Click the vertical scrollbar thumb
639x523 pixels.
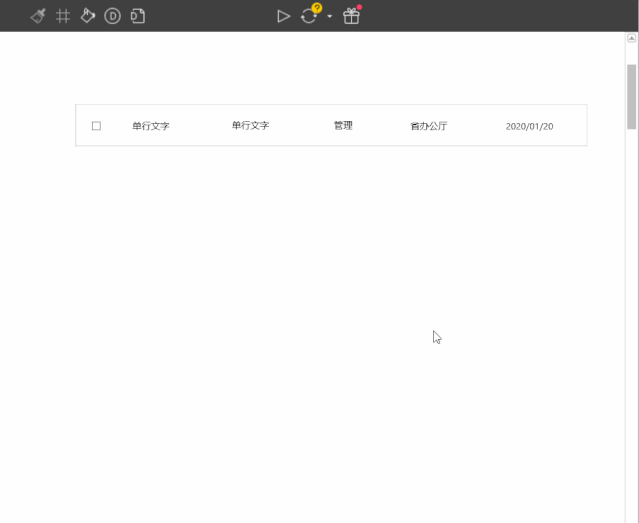(631, 97)
